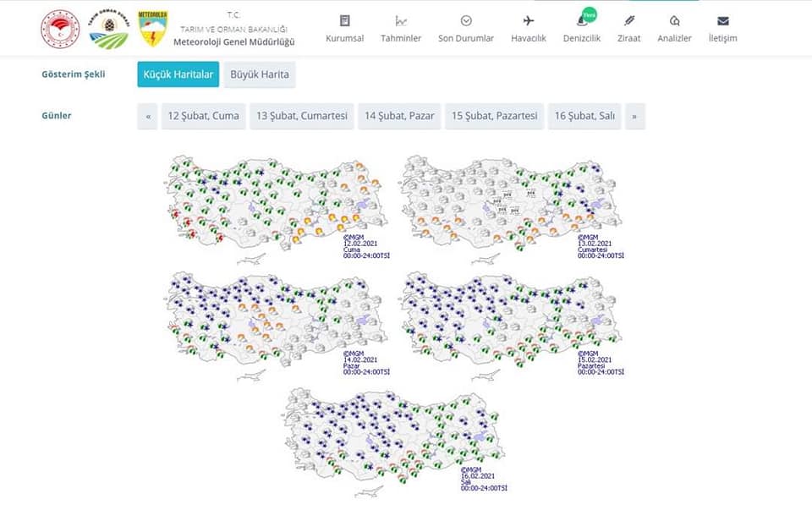Click the Republic of Türkiye presidency emblem

tap(61, 29)
